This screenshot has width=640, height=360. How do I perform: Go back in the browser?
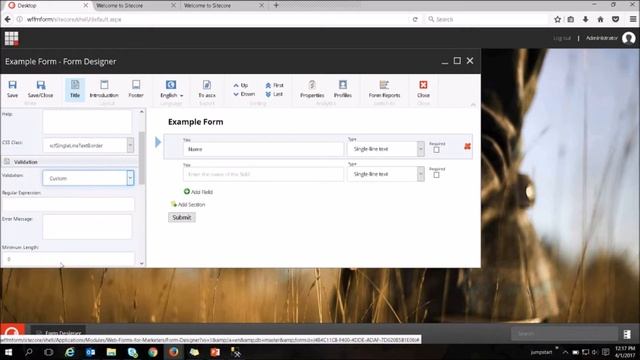click(7, 19)
